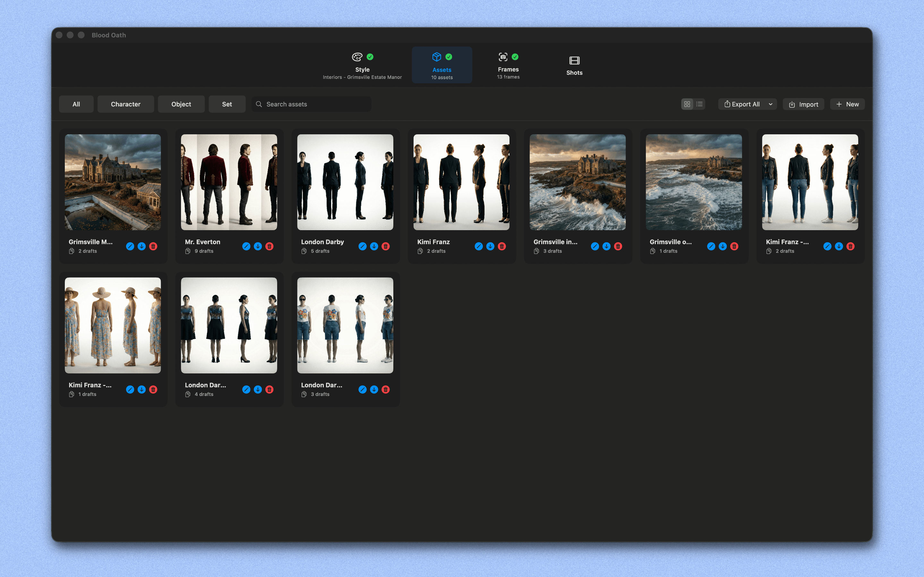Screen dimensions: 924x577
Task: Edit the Mr. Everton asset
Action: 246,246
